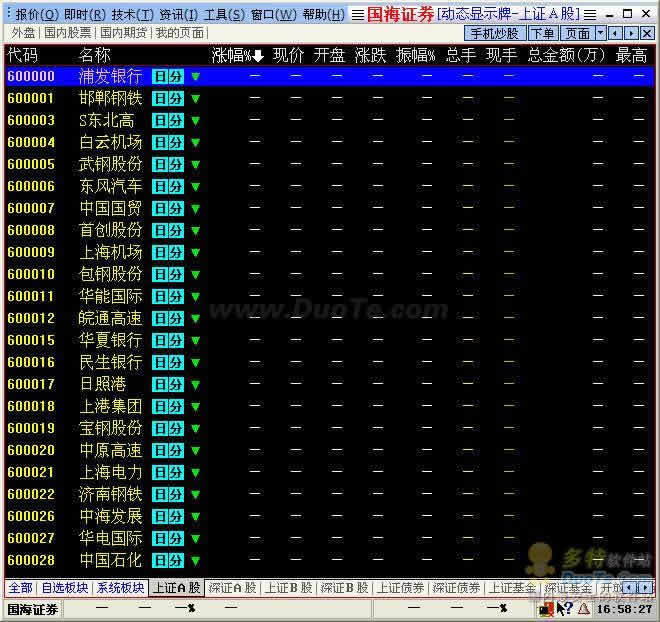This screenshot has width=660, height=622.
Task: Open the 技术(T) menu
Action: 133,15
